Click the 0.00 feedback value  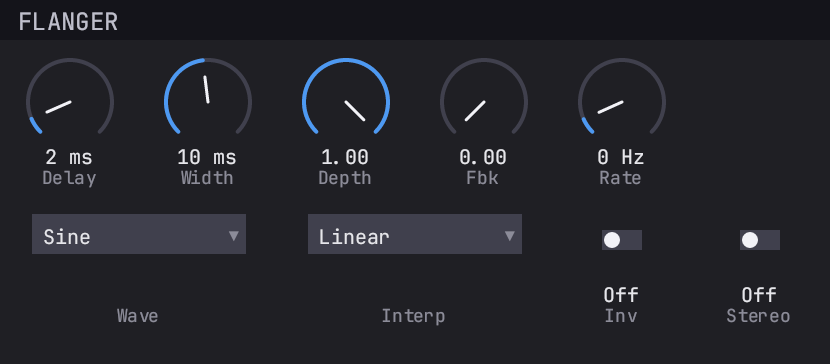[x=483, y=157]
